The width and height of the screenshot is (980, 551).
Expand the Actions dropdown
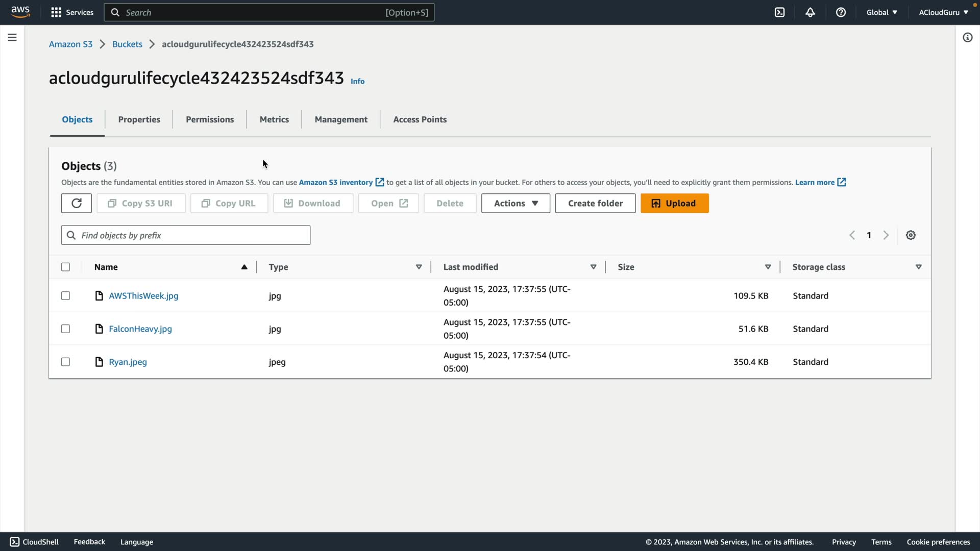(516, 203)
